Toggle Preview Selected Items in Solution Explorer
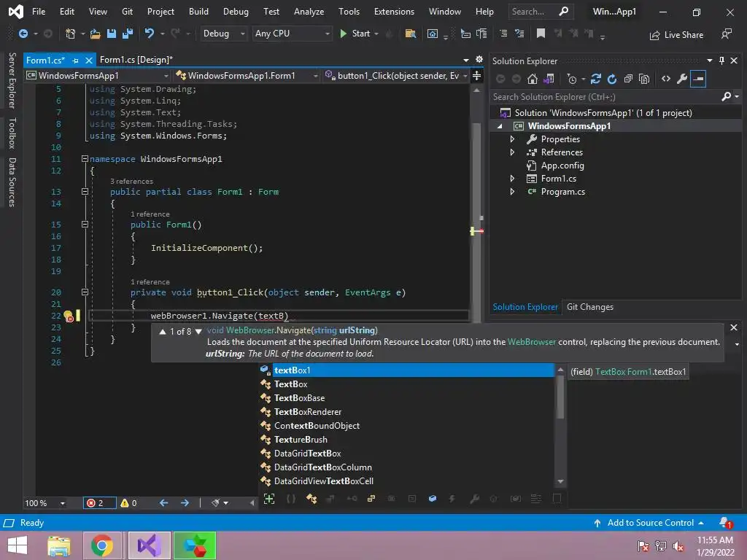 click(698, 79)
